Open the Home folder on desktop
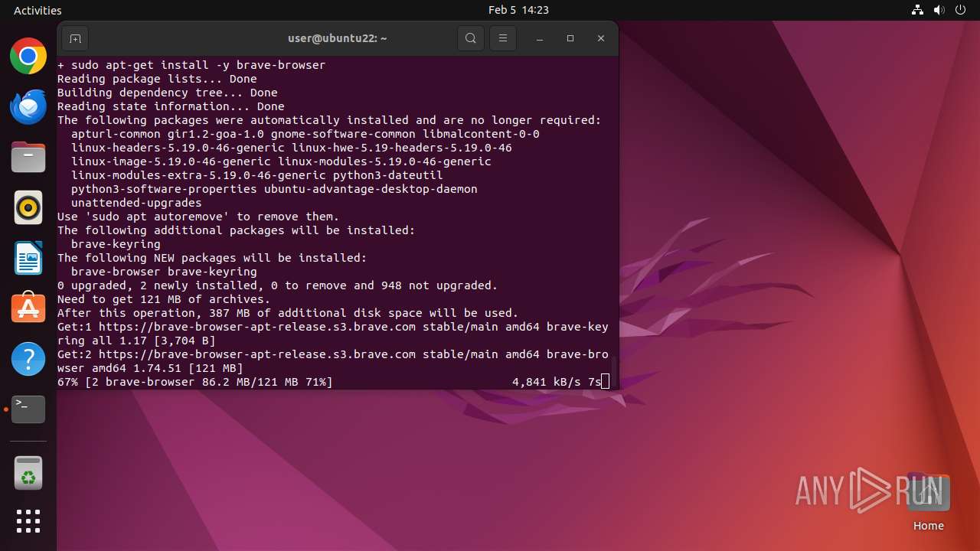This screenshot has height=551, width=980. point(929,502)
